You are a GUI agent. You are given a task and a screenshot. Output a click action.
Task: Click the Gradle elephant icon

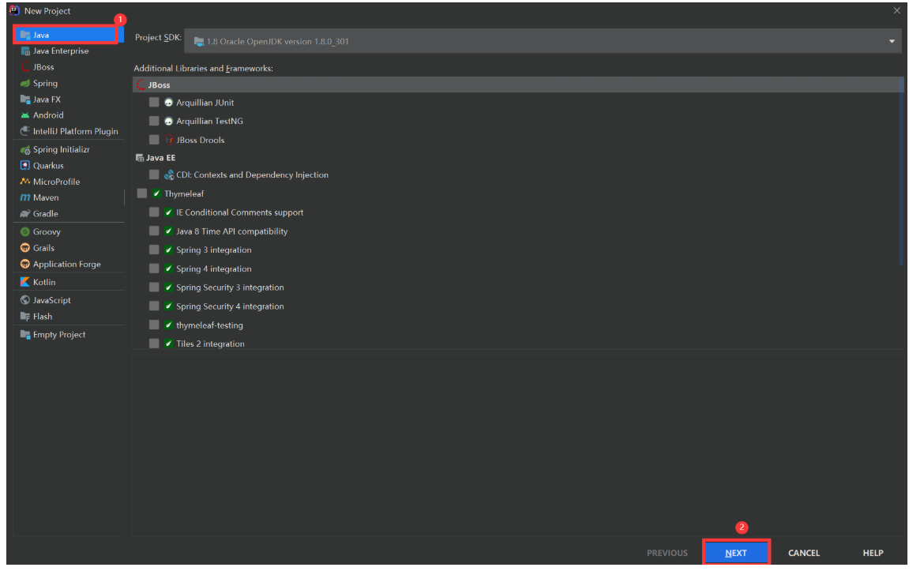[24, 214]
